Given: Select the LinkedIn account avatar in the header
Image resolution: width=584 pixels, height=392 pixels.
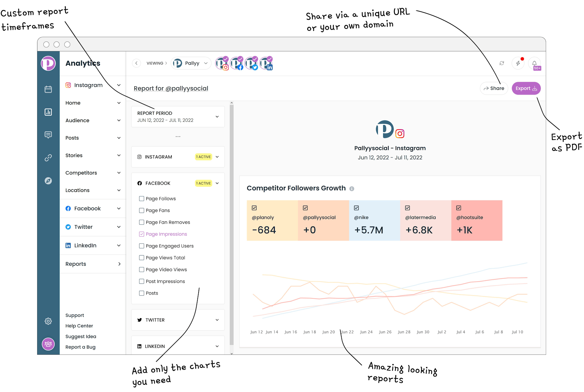Looking at the screenshot, I should pyautogui.click(x=266, y=63).
